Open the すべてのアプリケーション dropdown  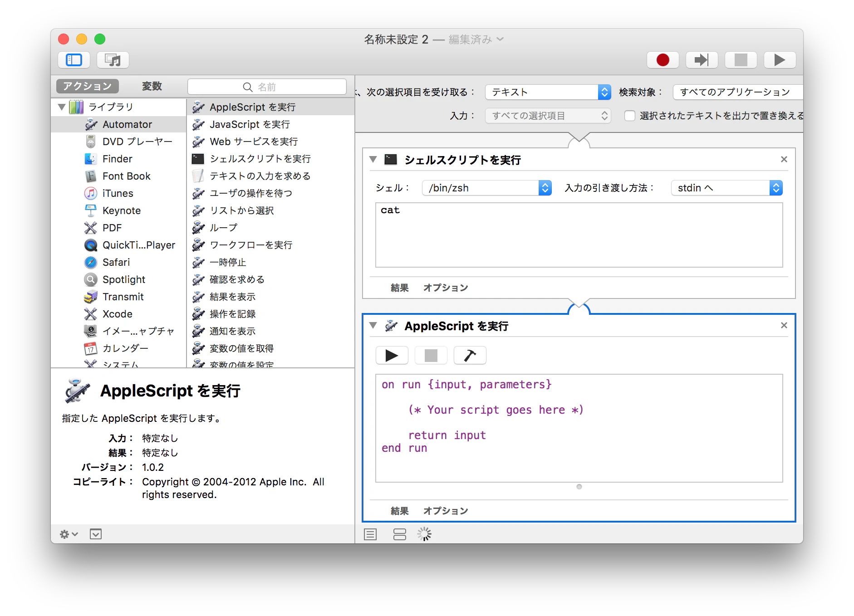coord(738,92)
